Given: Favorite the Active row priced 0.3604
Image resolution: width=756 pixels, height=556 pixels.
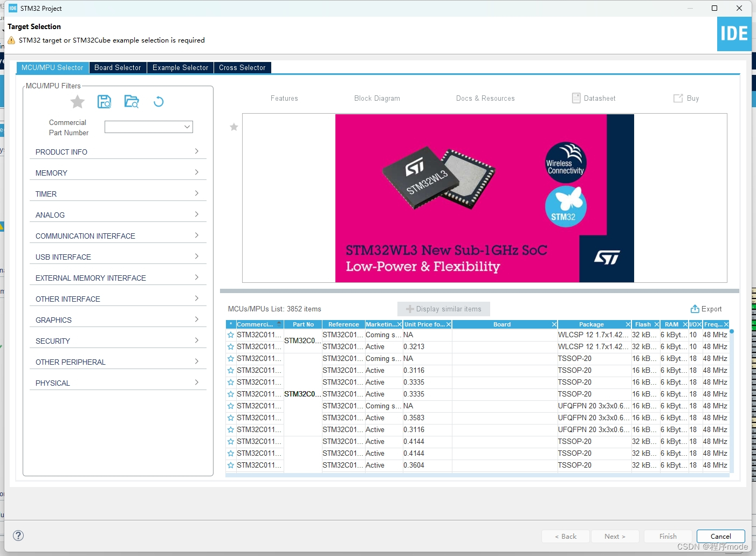Looking at the screenshot, I should point(231,465).
